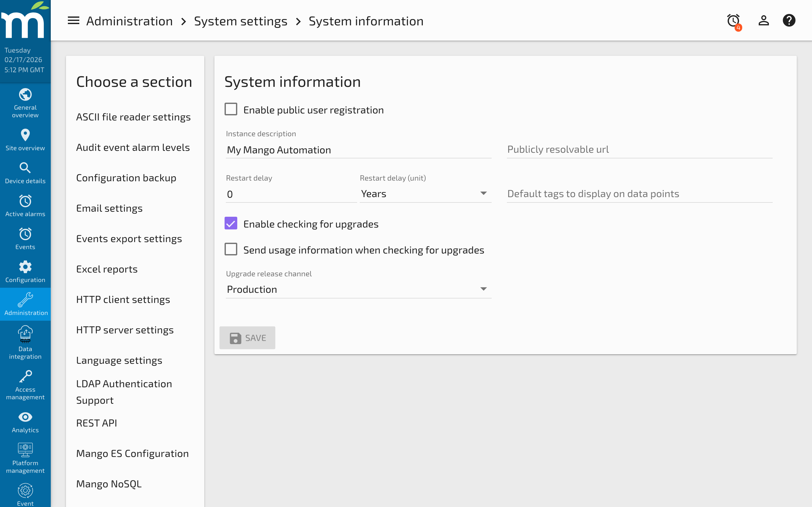Open the Configuration gear icon
Image resolution: width=812 pixels, height=507 pixels.
point(25,267)
